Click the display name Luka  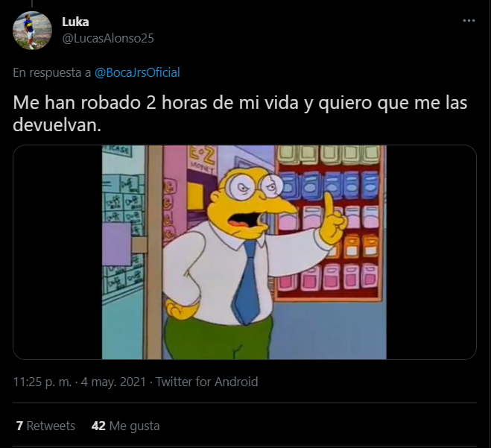75,22
